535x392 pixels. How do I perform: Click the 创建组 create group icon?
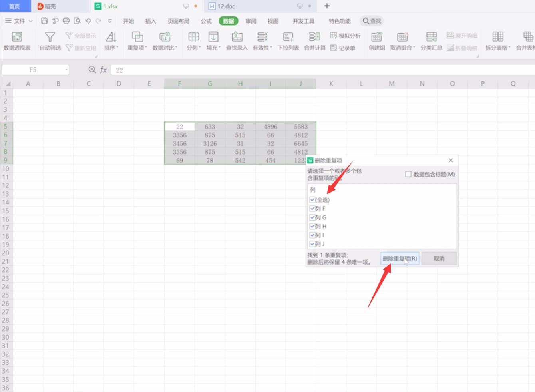point(377,37)
